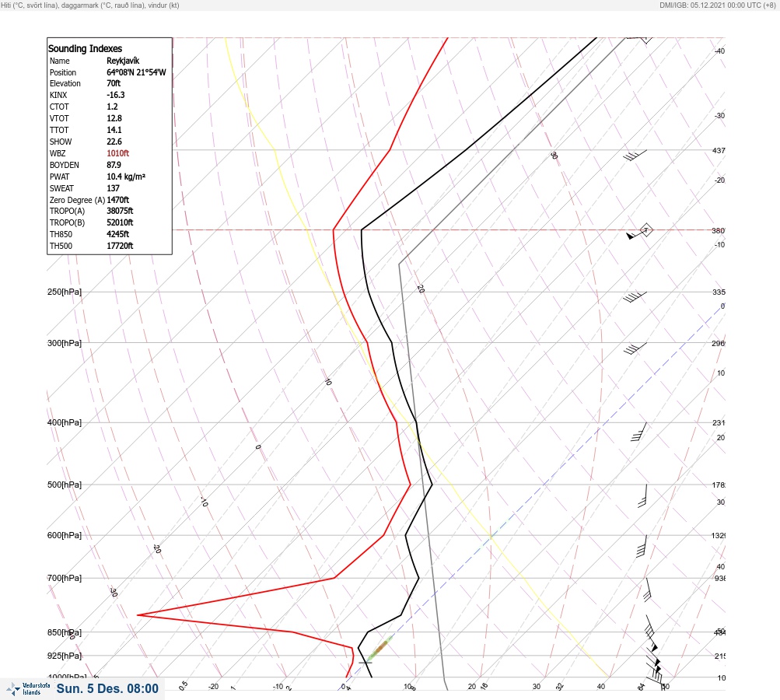Select the station name 'Reykjavík'
Image resolution: width=780 pixels, height=700 pixels.
(x=123, y=61)
